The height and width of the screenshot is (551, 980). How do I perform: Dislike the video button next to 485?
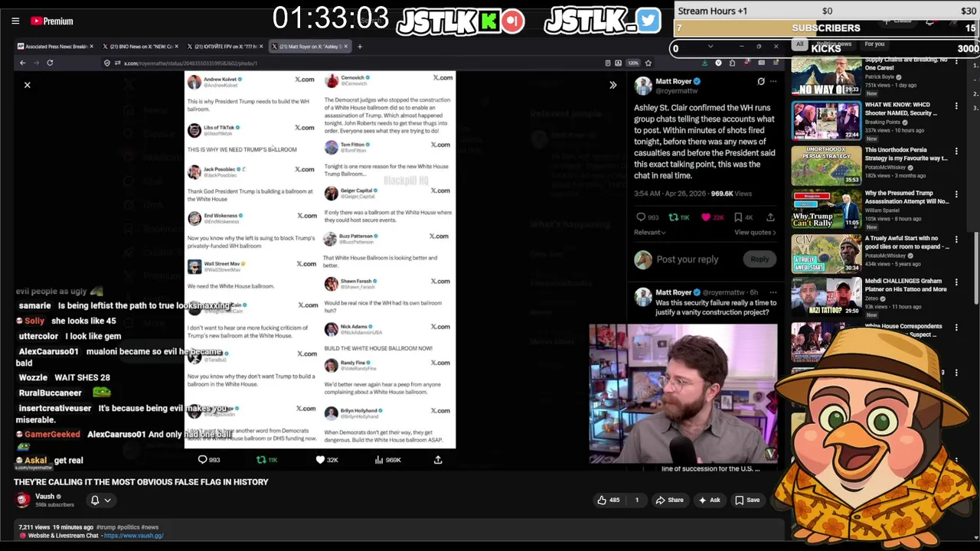point(636,500)
